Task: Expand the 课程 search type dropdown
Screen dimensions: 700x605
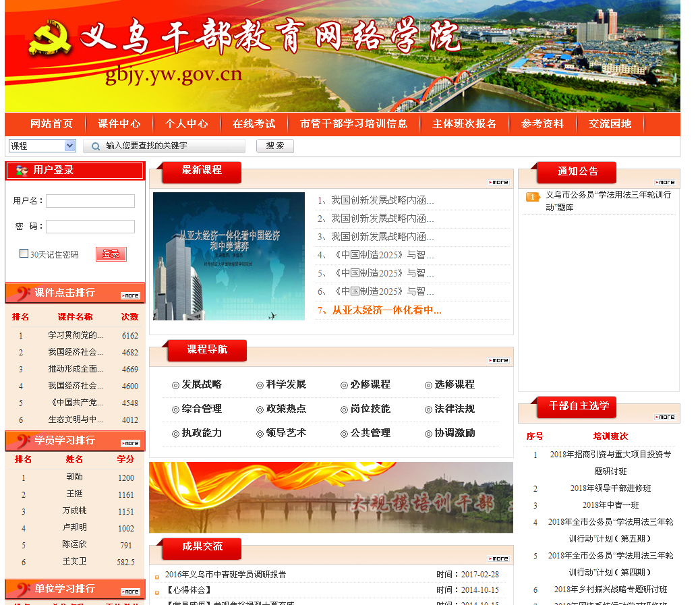Action: click(69, 146)
